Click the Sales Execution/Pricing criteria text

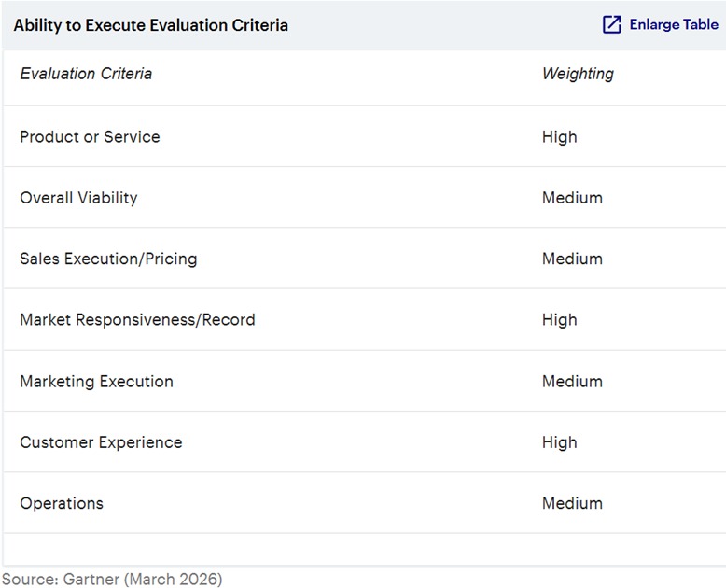coord(108,259)
